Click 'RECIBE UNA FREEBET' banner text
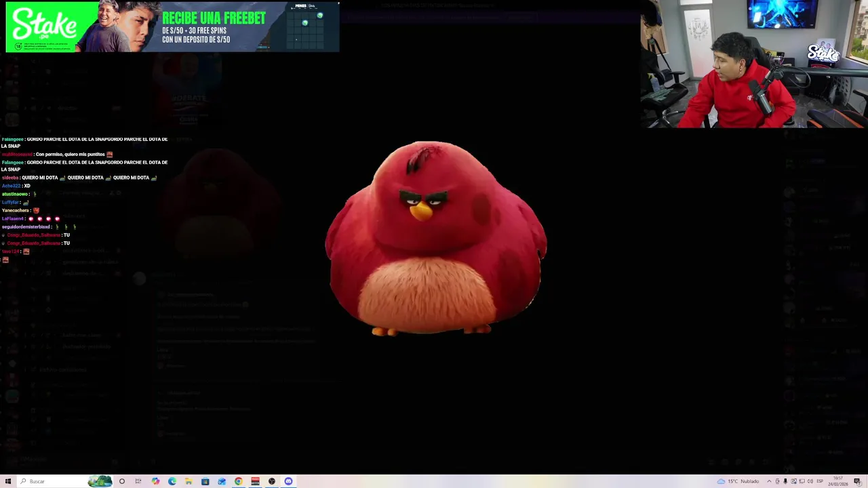868x488 pixels. point(214,18)
